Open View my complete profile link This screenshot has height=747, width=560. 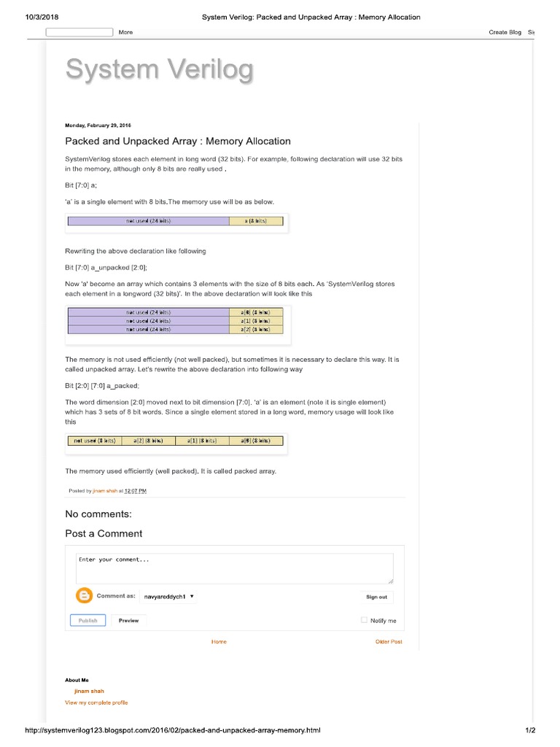[96, 703]
